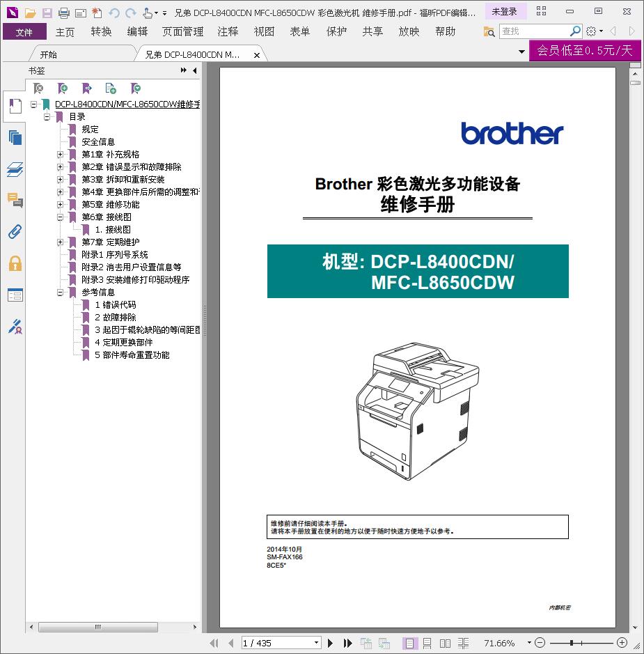Go to the previous page
Image resolution: width=644 pixels, height=654 pixels.
tap(230, 643)
